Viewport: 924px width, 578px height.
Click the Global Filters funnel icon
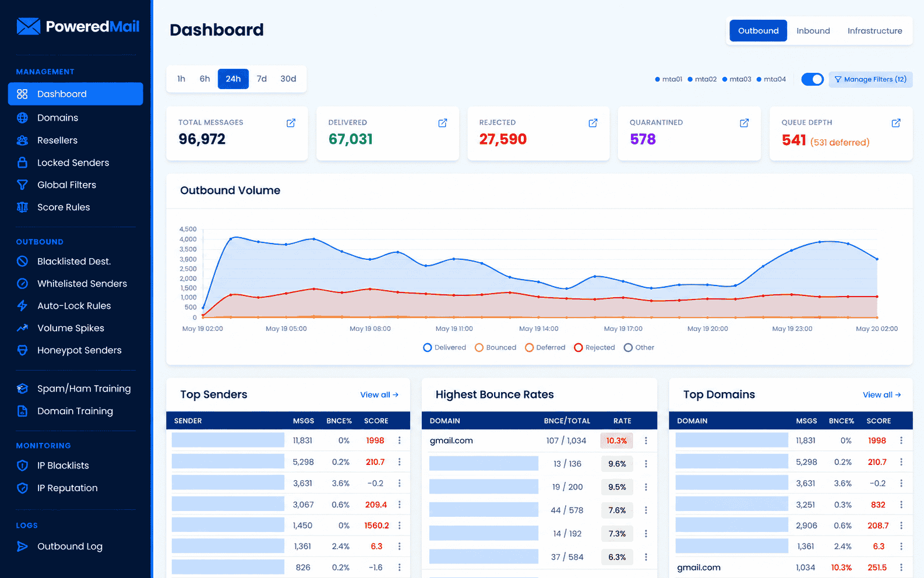22,185
